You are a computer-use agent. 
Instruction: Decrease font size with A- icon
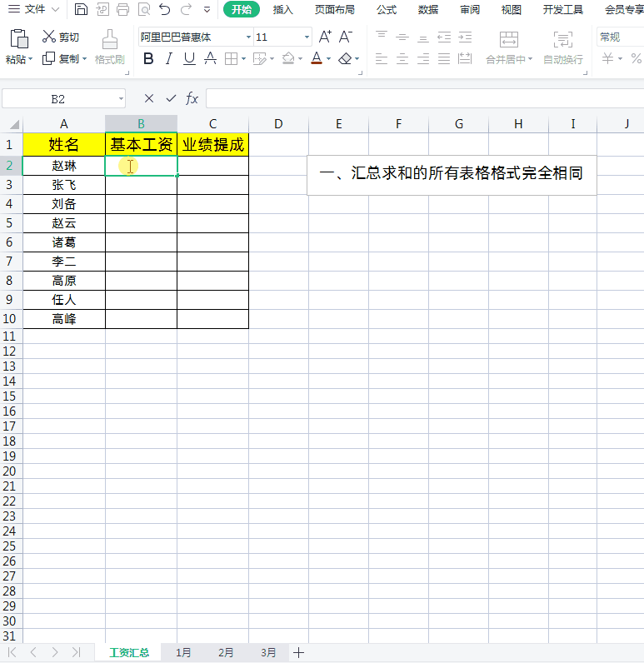(x=346, y=37)
